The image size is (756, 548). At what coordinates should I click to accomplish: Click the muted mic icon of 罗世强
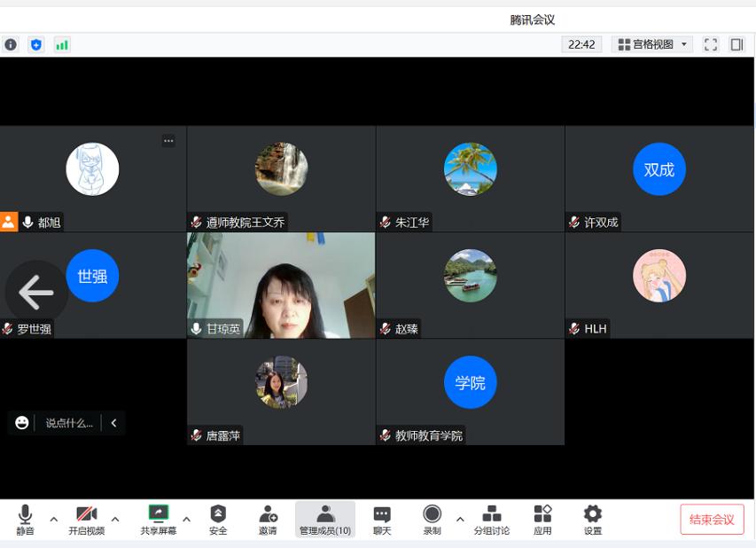[7, 329]
